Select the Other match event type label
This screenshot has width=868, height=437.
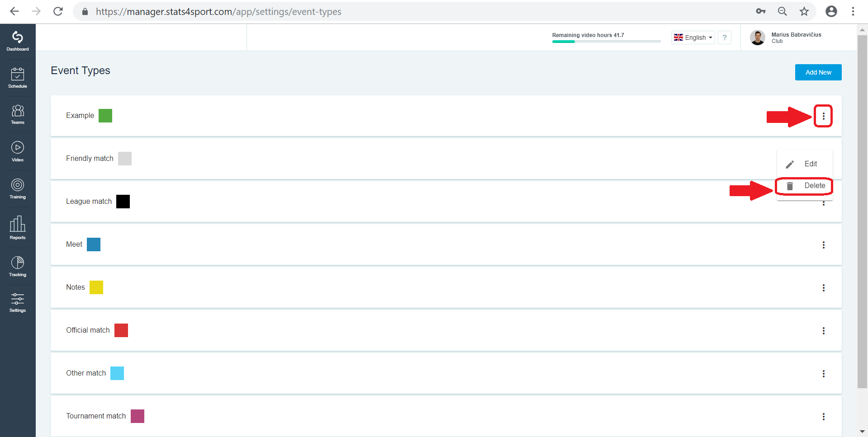click(x=86, y=373)
